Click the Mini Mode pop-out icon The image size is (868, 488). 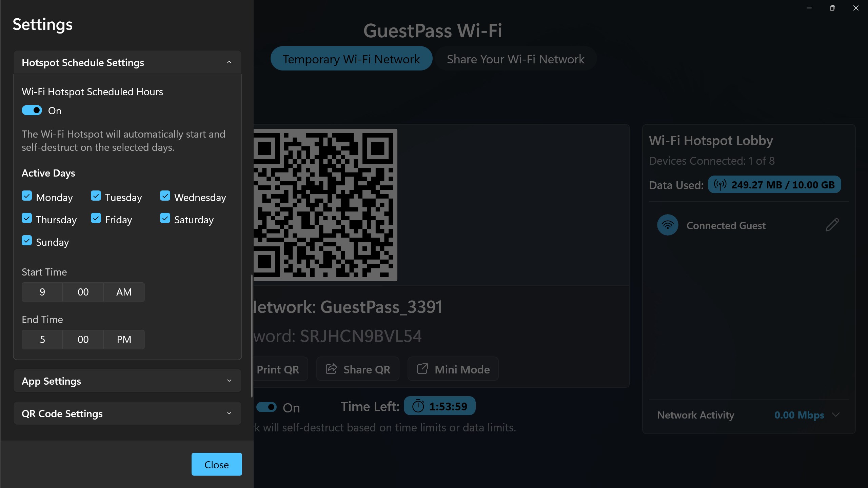click(422, 369)
